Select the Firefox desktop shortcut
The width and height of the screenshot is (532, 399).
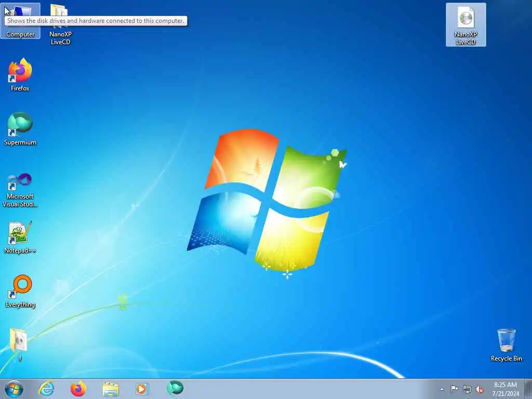click(x=20, y=75)
